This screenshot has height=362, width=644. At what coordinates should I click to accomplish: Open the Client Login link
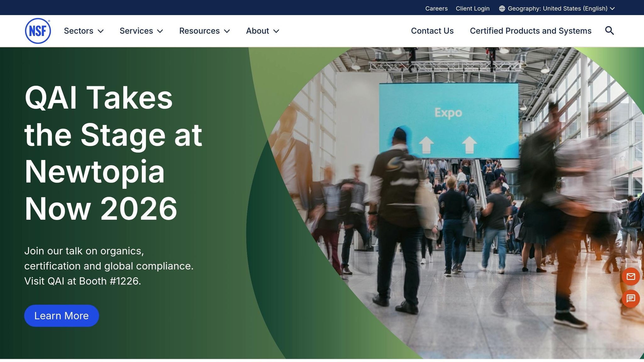473,8
